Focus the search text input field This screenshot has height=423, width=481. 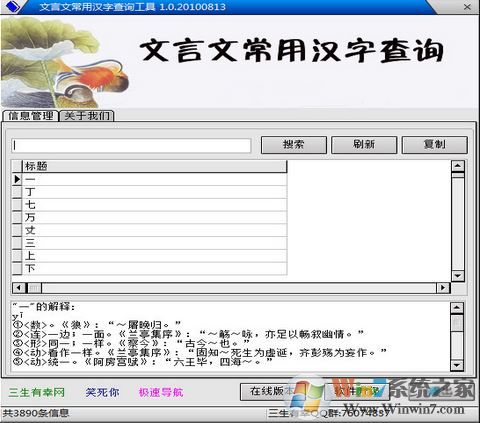pos(131,146)
